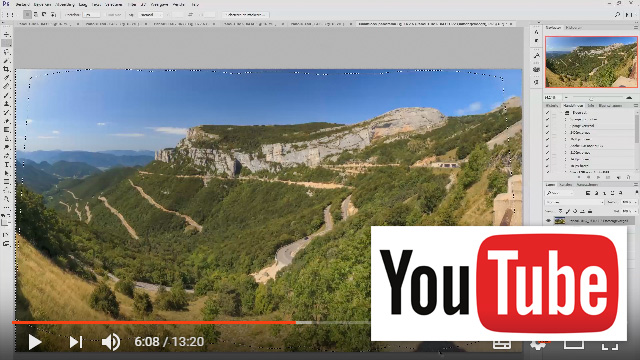
Task: Click Lock image pixels brush icon
Action: [568, 211]
